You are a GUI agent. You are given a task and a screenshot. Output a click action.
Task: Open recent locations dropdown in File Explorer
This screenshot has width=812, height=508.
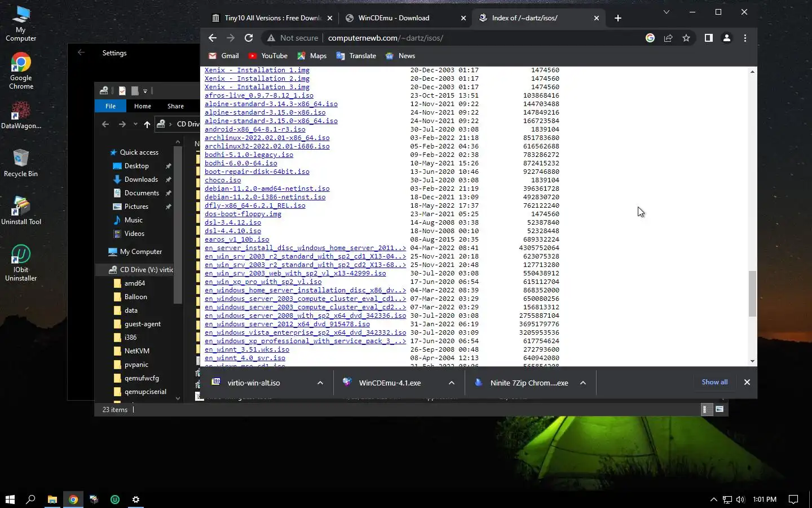[135, 124]
